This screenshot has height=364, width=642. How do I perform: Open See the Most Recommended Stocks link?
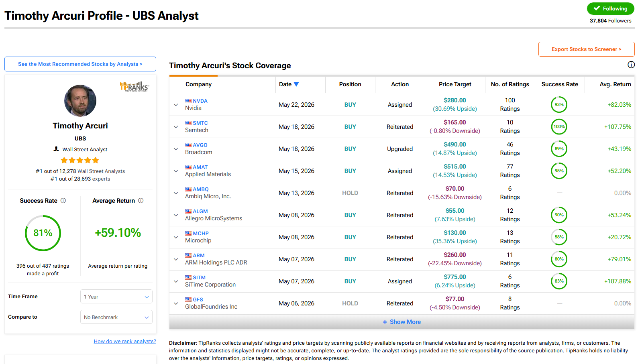(x=80, y=64)
